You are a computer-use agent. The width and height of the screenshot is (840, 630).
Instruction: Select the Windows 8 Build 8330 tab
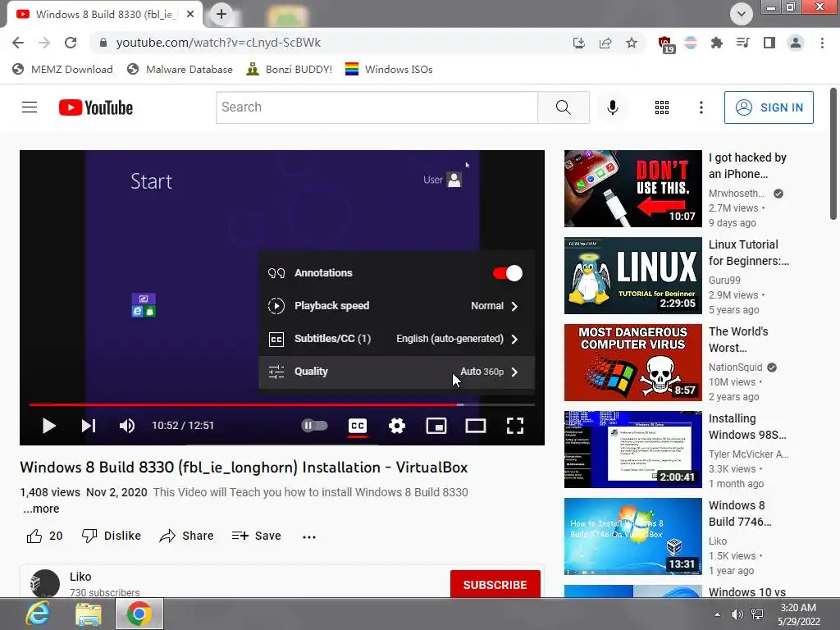click(x=105, y=15)
